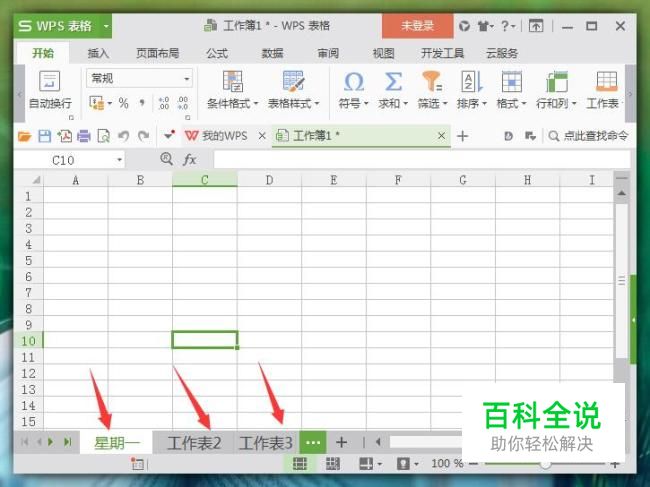Screen dimensions: 650x487
Task: Redo the last action
Action: (x=143, y=136)
